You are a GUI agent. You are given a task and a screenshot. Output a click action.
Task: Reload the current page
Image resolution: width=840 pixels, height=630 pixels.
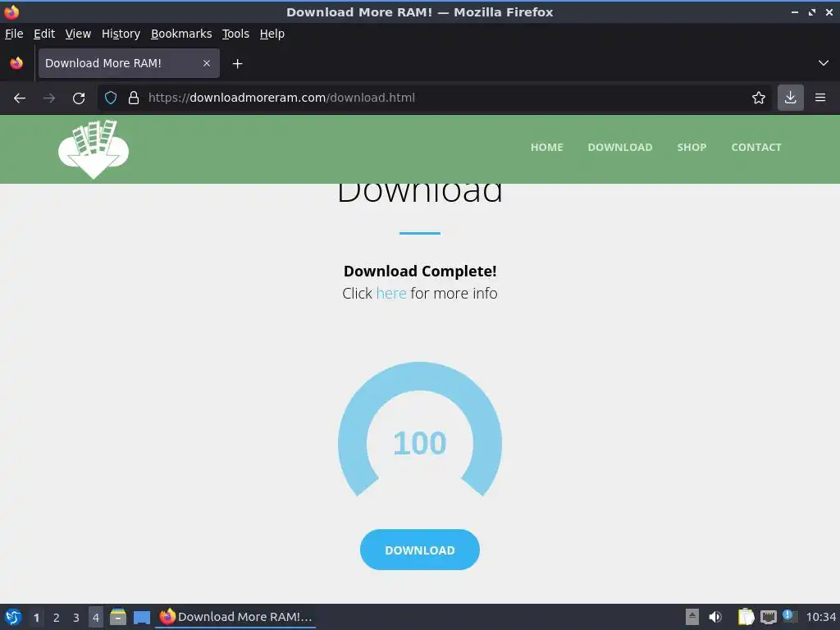click(x=79, y=98)
